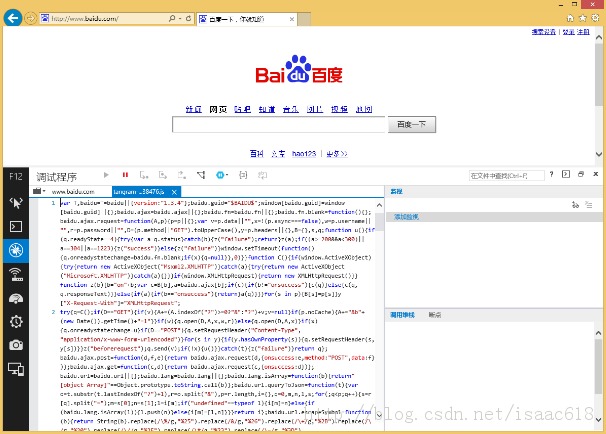
Task: Click the 百度一下 search button
Action: [x=412, y=124]
